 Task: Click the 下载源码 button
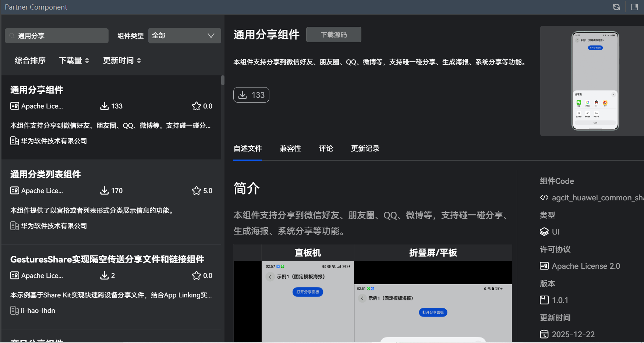pyautogui.click(x=333, y=35)
